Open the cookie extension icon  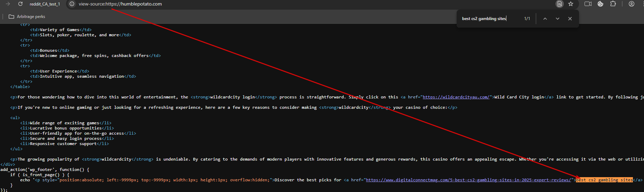coord(600,4)
